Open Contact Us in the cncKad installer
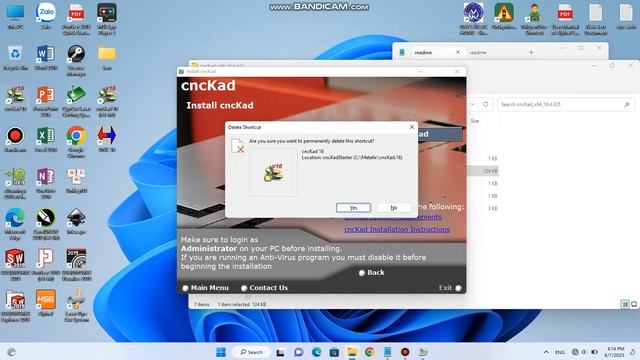Image resolution: width=640 pixels, height=360 pixels. [x=264, y=288]
